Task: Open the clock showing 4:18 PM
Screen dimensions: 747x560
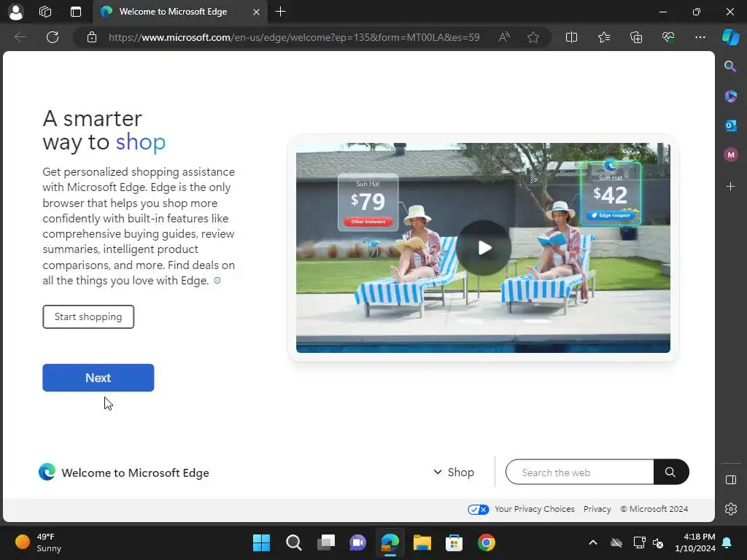Action: (695, 542)
